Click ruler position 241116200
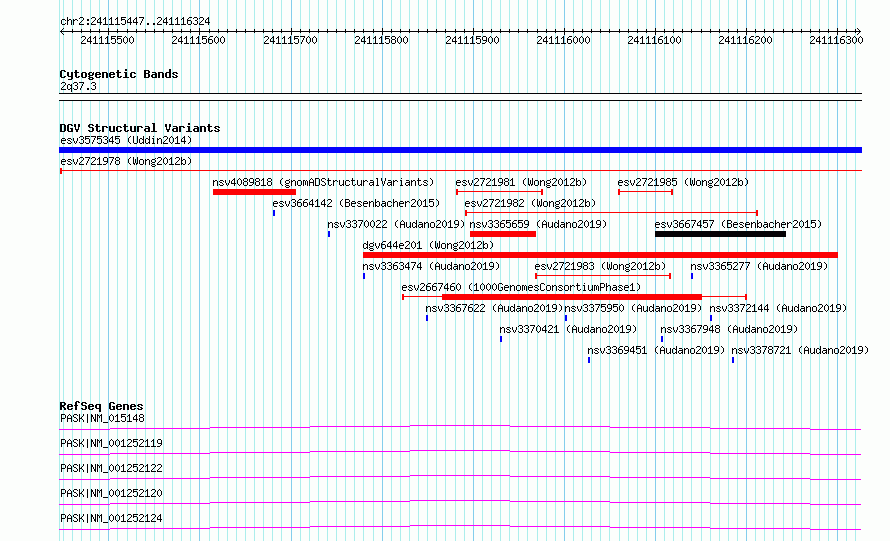This screenshot has width=890, height=541. [745, 40]
